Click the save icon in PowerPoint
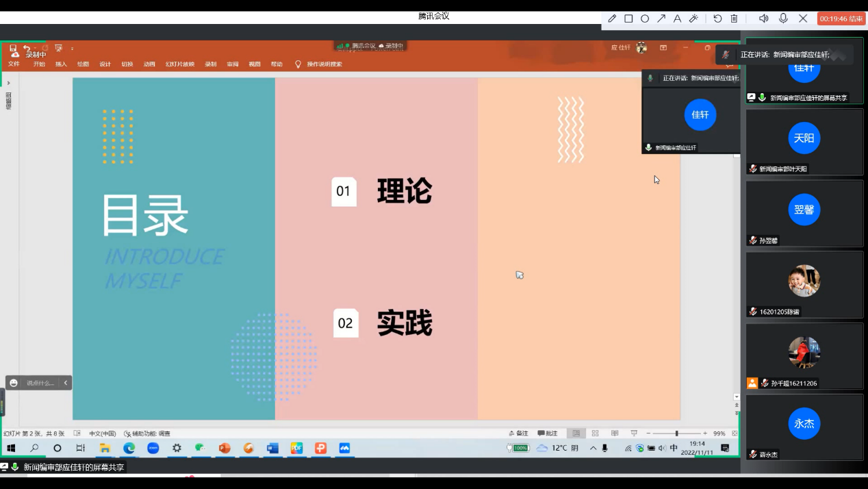 pos(13,48)
